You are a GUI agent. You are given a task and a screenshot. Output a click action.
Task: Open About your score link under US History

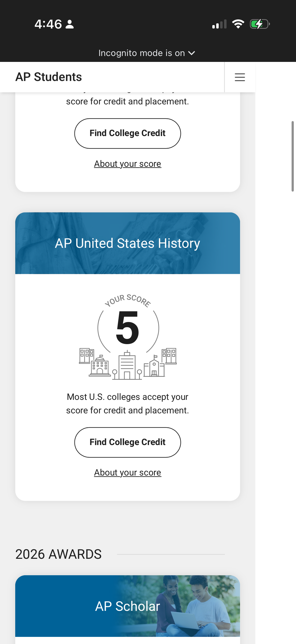128,473
